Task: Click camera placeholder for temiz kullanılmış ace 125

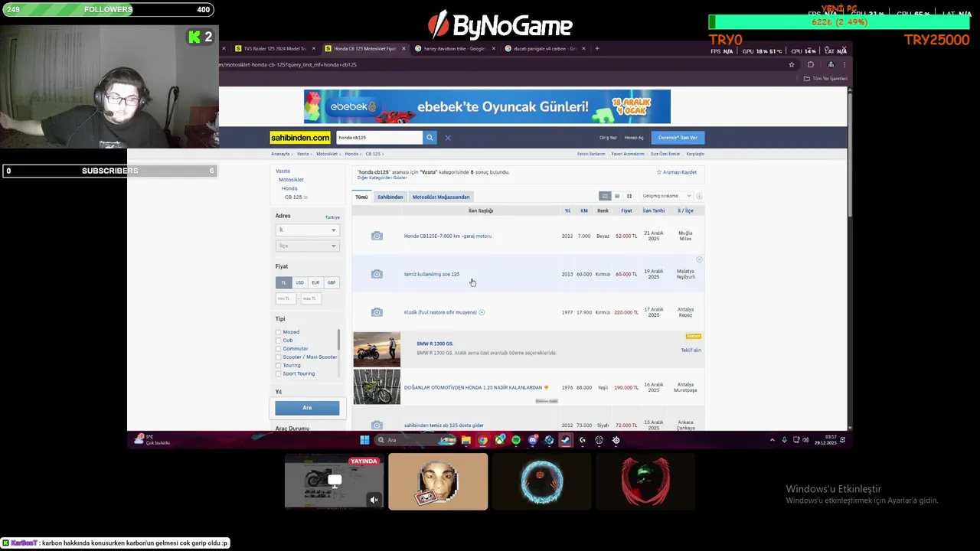Action: [377, 274]
